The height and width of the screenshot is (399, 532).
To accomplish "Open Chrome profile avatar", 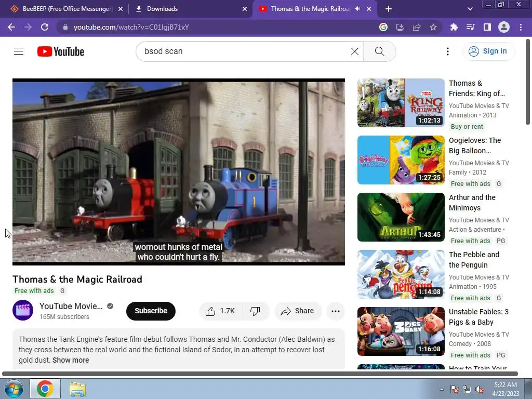I will click(x=504, y=27).
